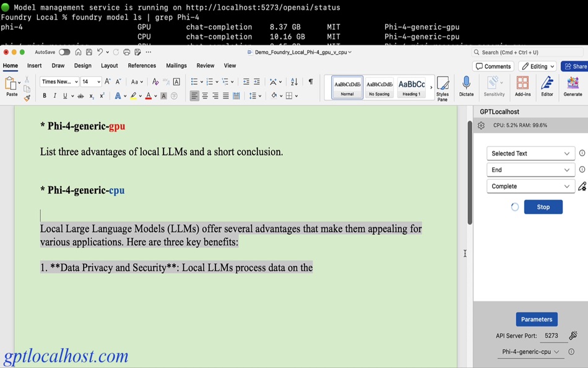This screenshot has width=588, height=368.
Task: Sort text with A-Z icon
Action: coord(294,82)
